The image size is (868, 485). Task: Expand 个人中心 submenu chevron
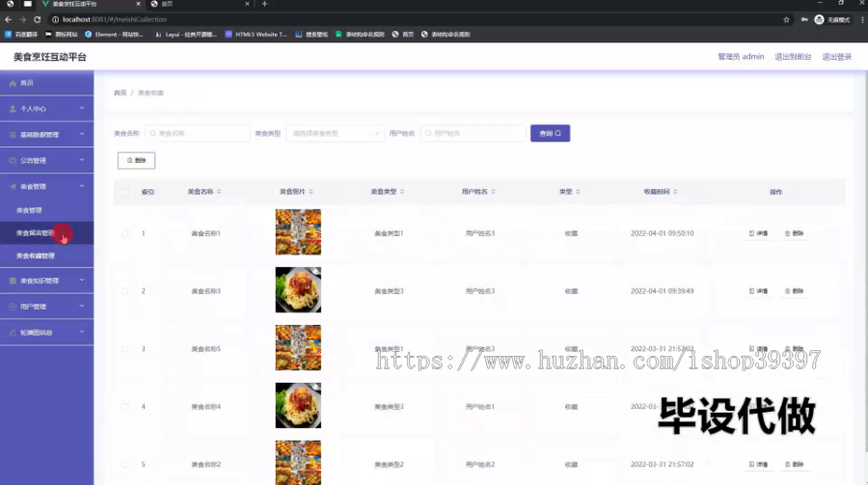tap(82, 109)
